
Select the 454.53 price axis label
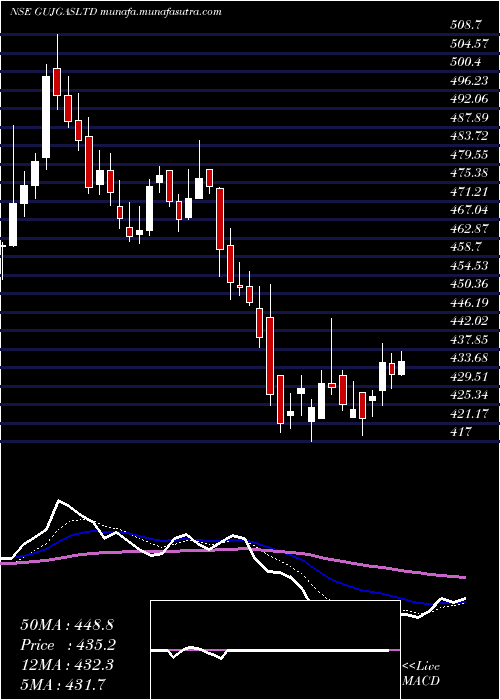point(469,266)
